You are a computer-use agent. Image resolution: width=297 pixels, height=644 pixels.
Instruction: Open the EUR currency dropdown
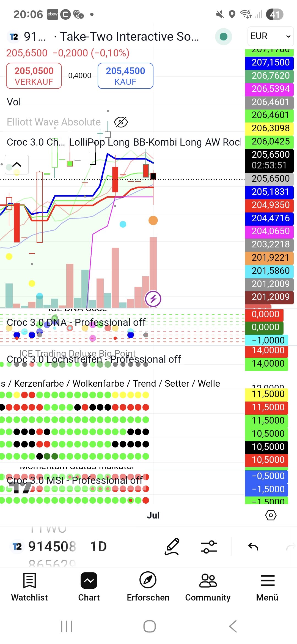270,36
